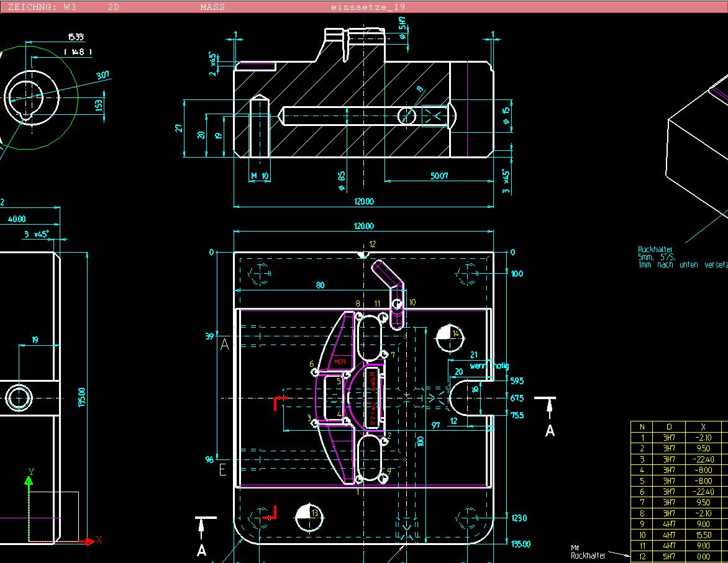
Task: Click the -2.10 value in table row 1
Action: click(703, 437)
